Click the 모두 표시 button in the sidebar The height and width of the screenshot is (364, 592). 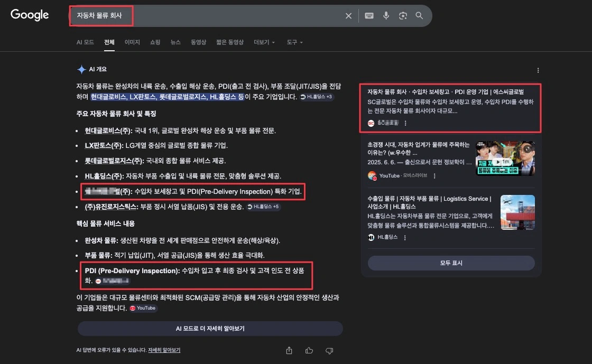(x=451, y=263)
